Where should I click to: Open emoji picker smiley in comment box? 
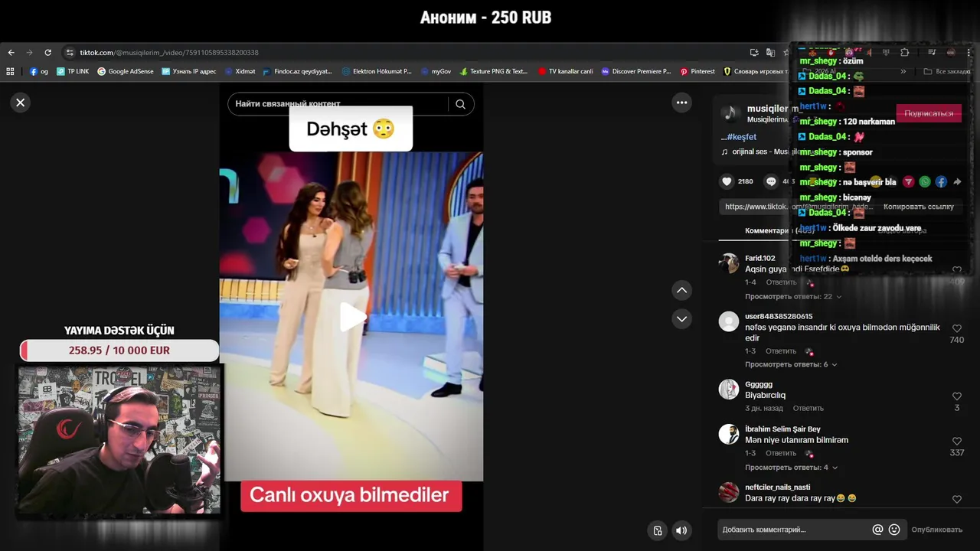[893, 530]
